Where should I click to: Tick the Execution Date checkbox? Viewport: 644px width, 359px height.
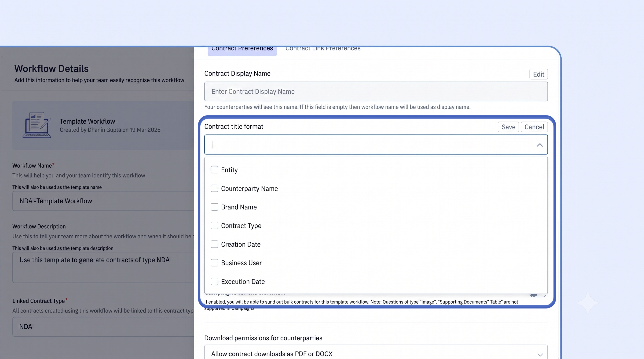pyautogui.click(x=214, y=282)
